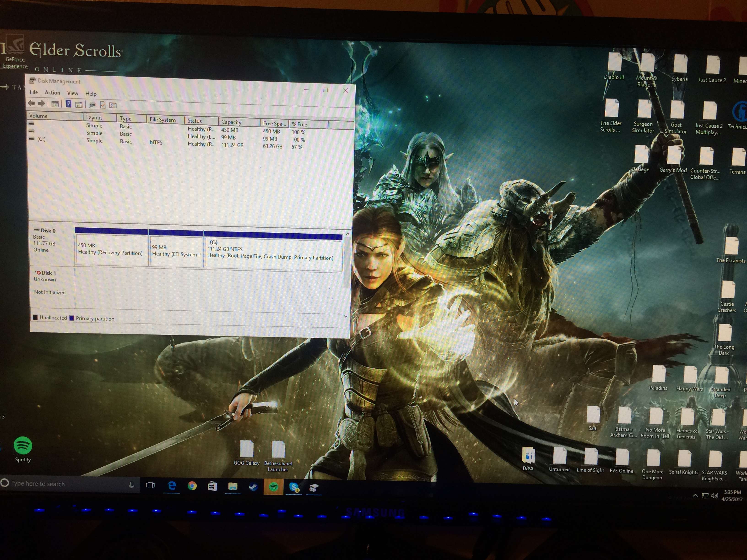This screenshot has width=747, height=560.
Task: Sort by the % Free column header
Action: click(x=308, y=124)
